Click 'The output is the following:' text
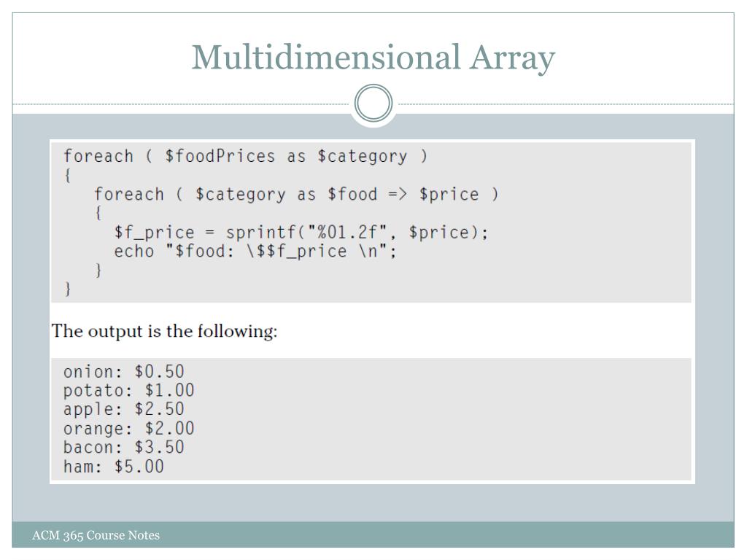747x560 pixels. 164,331
